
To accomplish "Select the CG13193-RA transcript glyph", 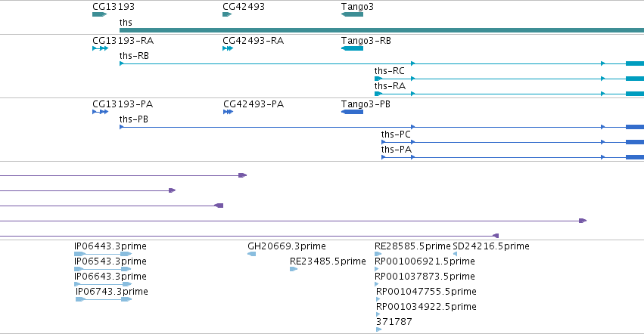I will tap(100, 48).
